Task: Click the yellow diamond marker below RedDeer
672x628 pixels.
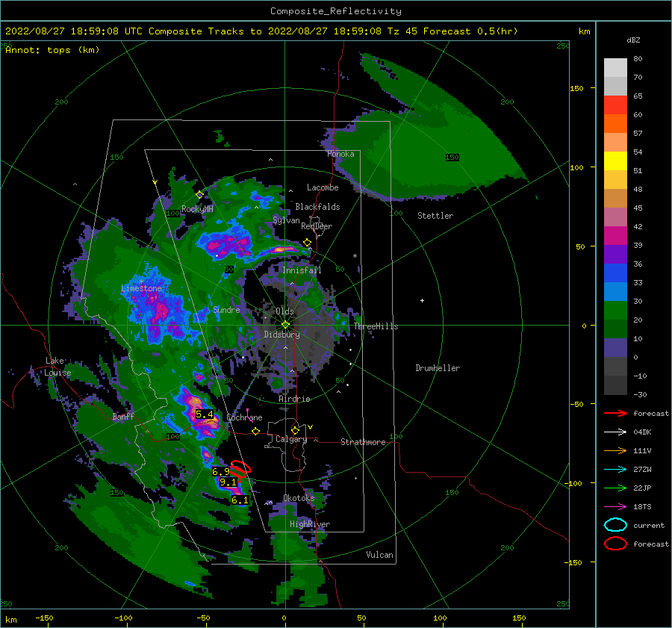Action: pos(307,243)
